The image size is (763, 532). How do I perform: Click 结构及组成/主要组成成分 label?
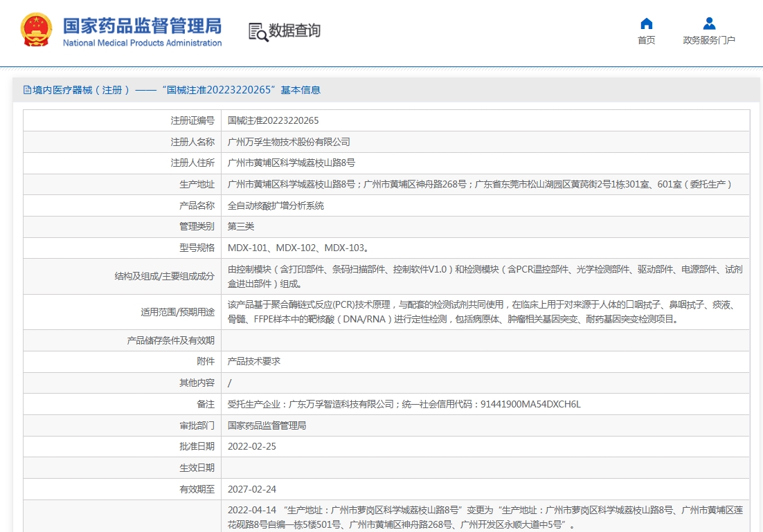165,276
